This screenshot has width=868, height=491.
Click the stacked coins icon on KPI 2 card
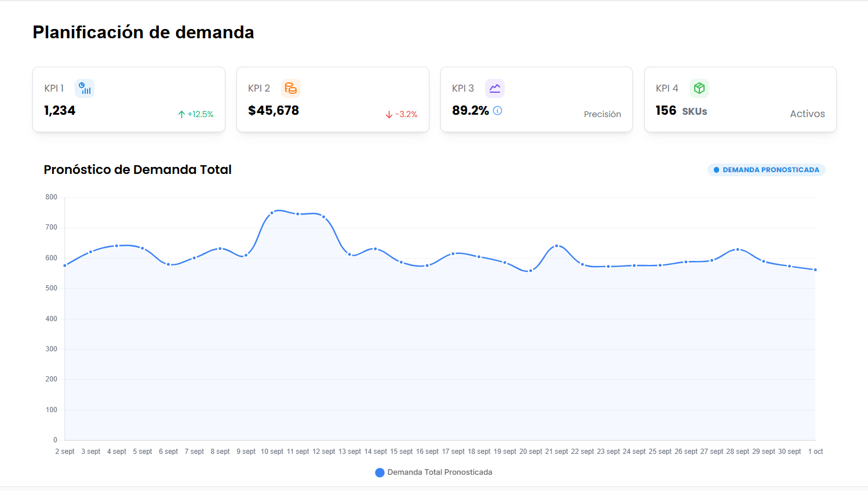[x=290, y=88]
